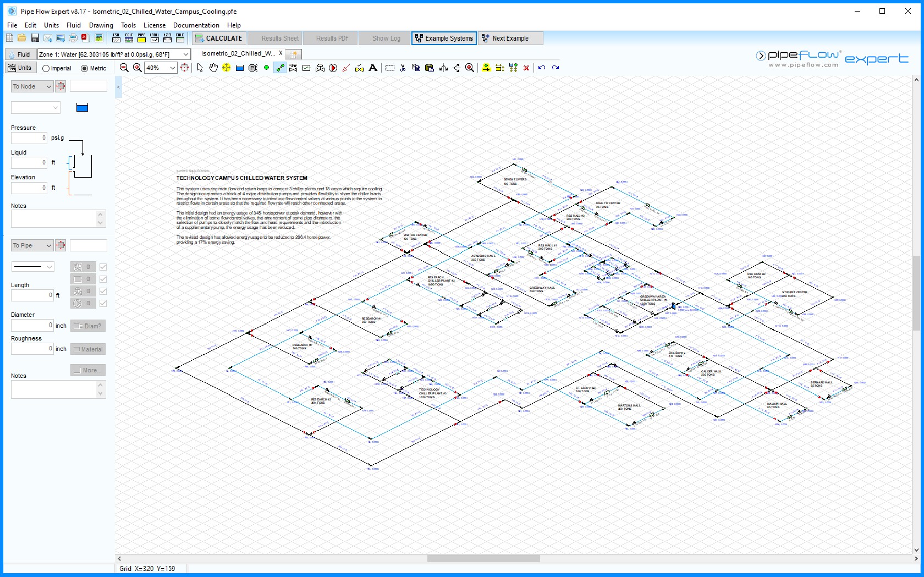Save the system with the floppy disk icon
This screenshot has height=577, width=924.
click(35, 38)
